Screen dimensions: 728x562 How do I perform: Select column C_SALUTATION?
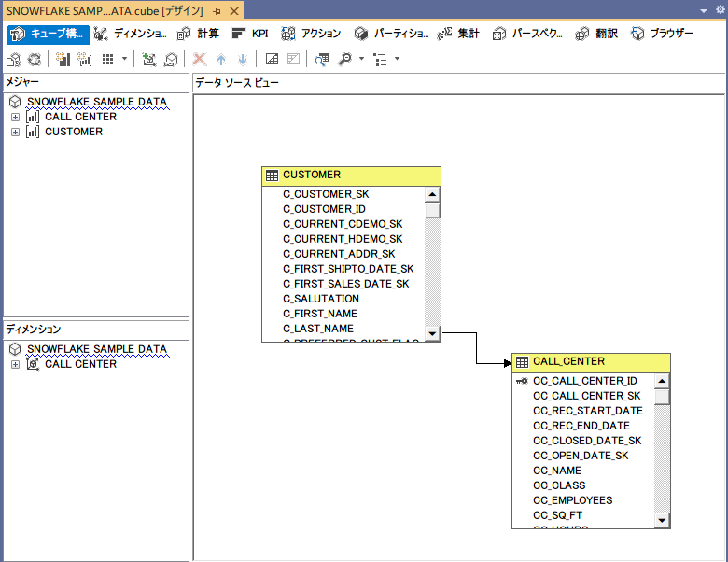point(321,299)
